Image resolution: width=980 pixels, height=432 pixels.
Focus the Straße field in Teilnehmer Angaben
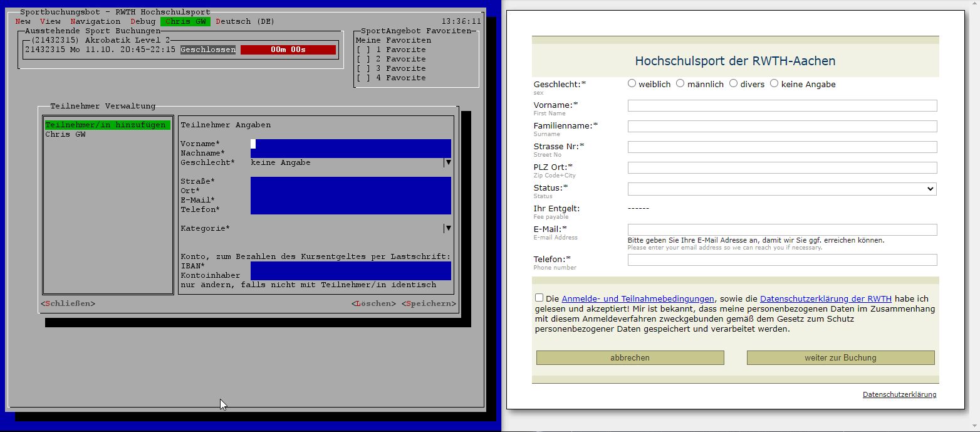351,181
